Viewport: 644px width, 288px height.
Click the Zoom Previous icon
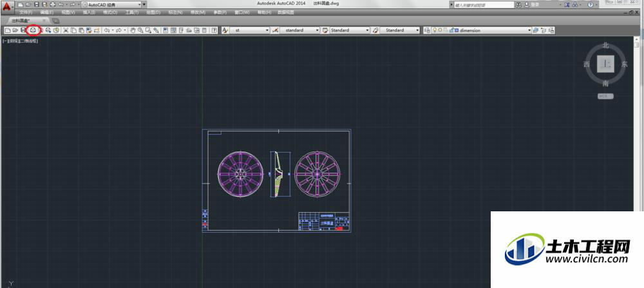coord(156,30)
